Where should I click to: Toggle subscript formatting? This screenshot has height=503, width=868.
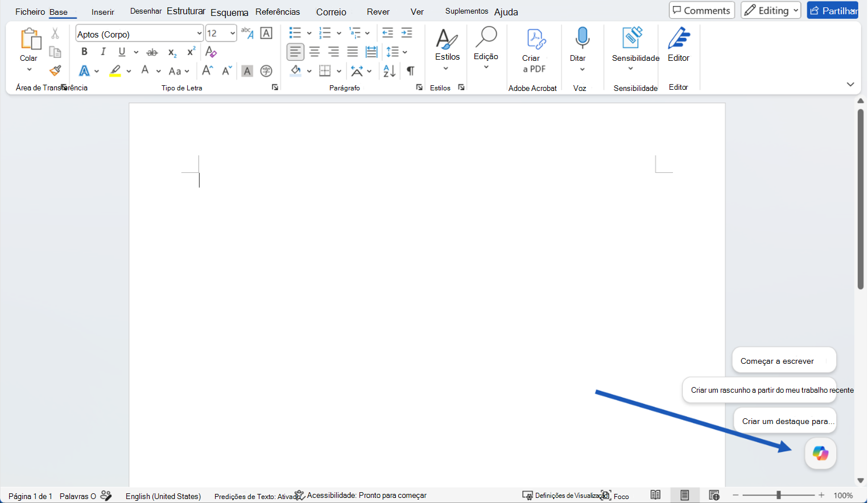pyautogui.click(x=172, y=52)
